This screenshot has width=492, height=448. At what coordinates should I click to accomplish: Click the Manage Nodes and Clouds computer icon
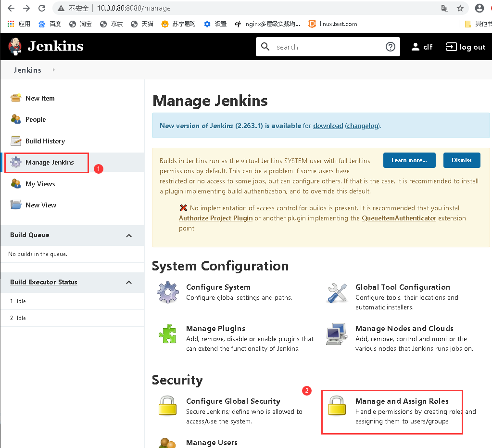337,334
